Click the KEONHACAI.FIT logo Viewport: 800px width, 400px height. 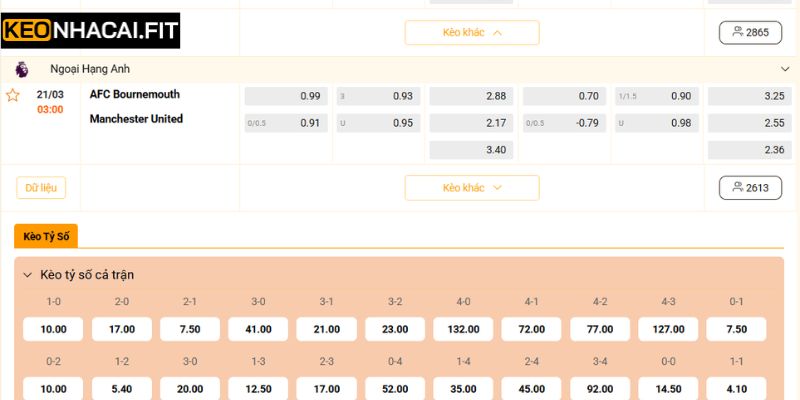point(91,31)
